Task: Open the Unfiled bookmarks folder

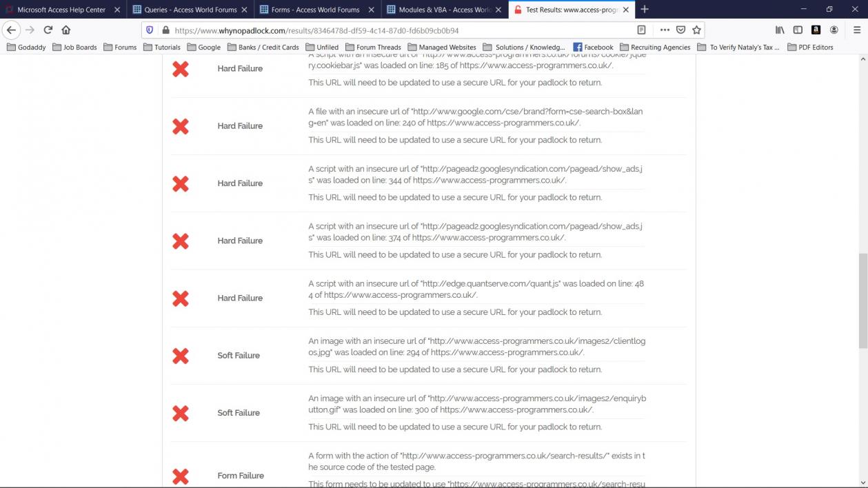Action: (x=322, y=48)
